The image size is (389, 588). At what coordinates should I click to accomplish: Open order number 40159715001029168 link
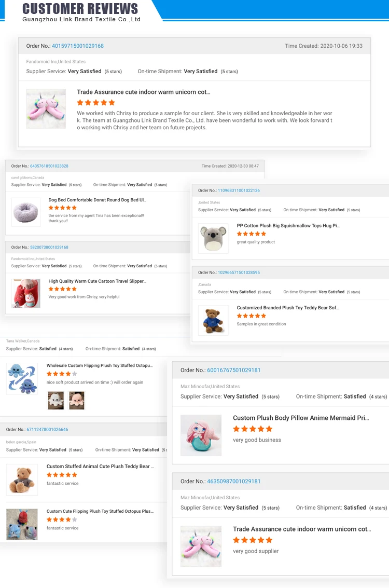78,46
